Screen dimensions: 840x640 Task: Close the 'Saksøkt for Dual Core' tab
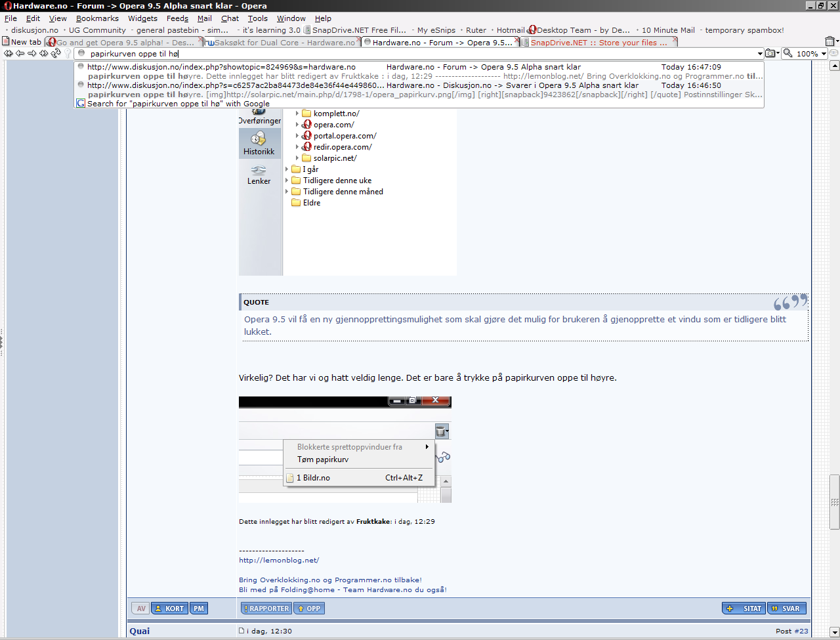(359, 41)
